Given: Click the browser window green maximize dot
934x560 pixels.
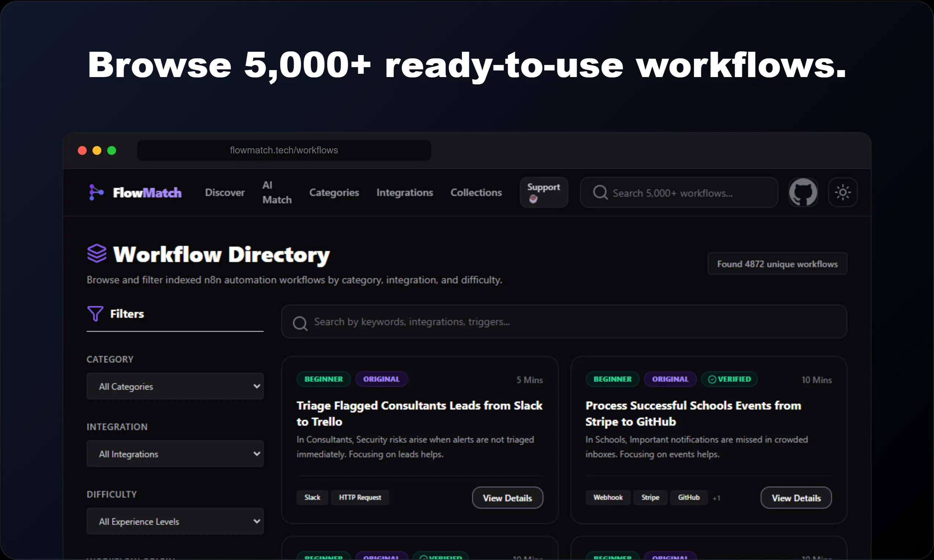Looking at the screenshot, I should 111,150.
